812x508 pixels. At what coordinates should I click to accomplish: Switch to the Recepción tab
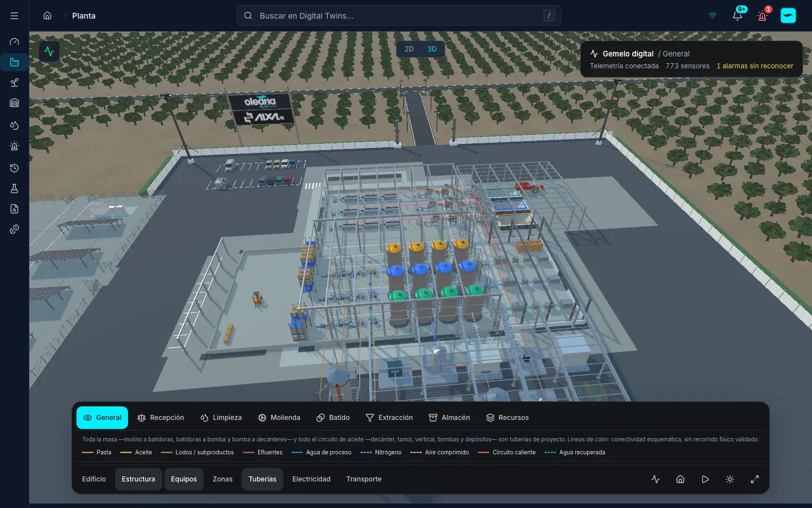[x=161, y=418]
